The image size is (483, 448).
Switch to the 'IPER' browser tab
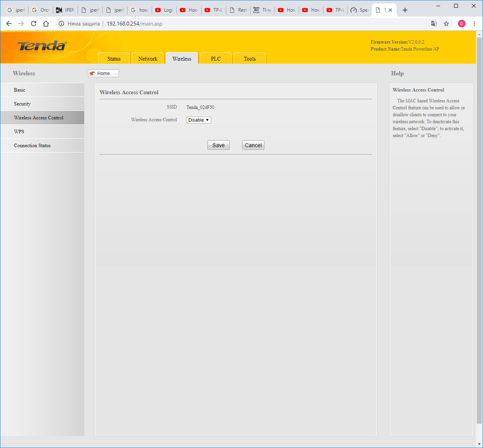65,10
